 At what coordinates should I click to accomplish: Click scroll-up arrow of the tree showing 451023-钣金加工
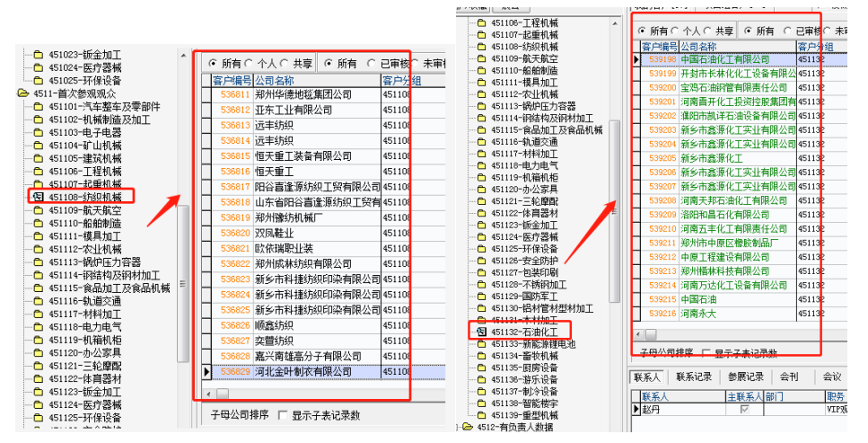(183, 56)
